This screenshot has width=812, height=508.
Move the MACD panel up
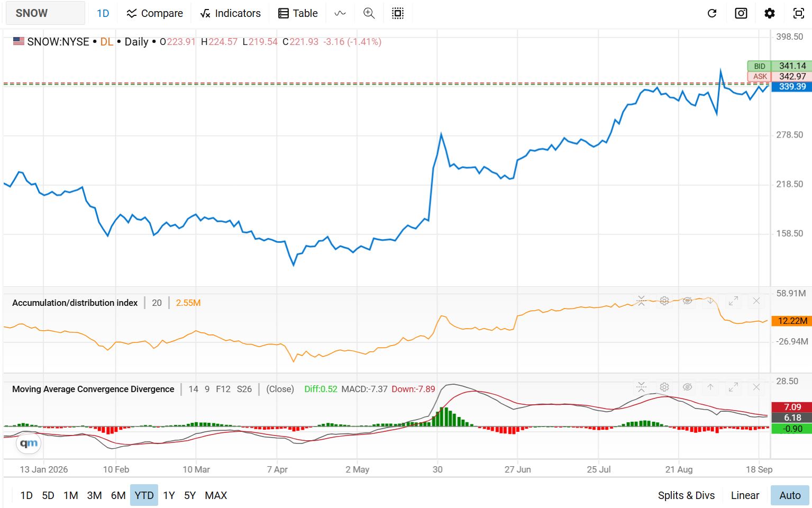(710, 387)
